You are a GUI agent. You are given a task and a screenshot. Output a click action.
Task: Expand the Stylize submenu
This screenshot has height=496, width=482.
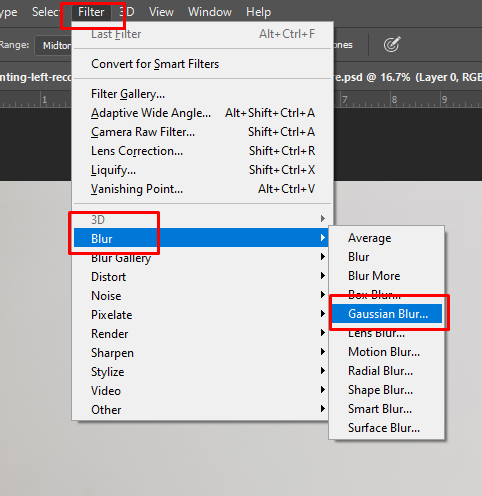[x=201, y=372]
